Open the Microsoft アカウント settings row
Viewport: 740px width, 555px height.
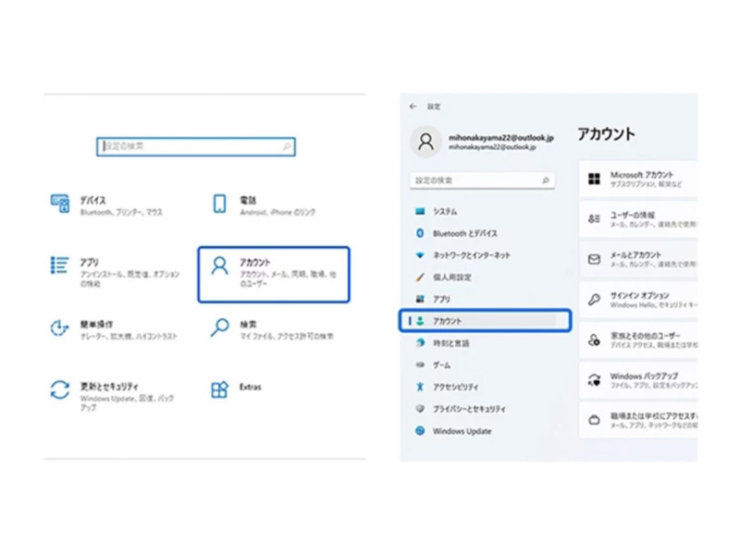click(638, 178)
